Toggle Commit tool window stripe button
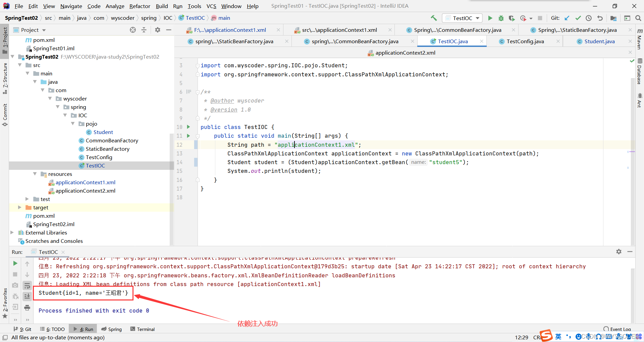 tap(5, 115)
